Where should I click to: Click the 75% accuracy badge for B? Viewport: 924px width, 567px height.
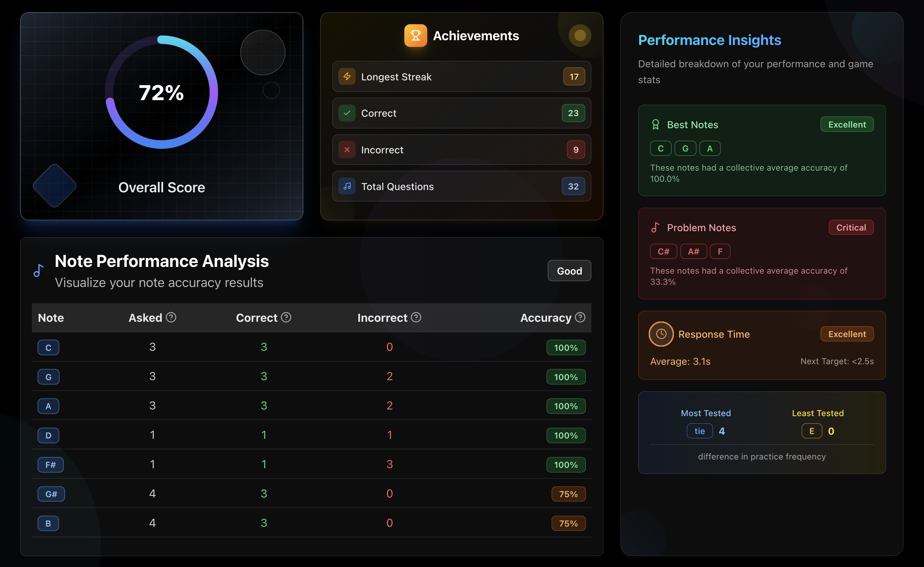coord(568,523)
